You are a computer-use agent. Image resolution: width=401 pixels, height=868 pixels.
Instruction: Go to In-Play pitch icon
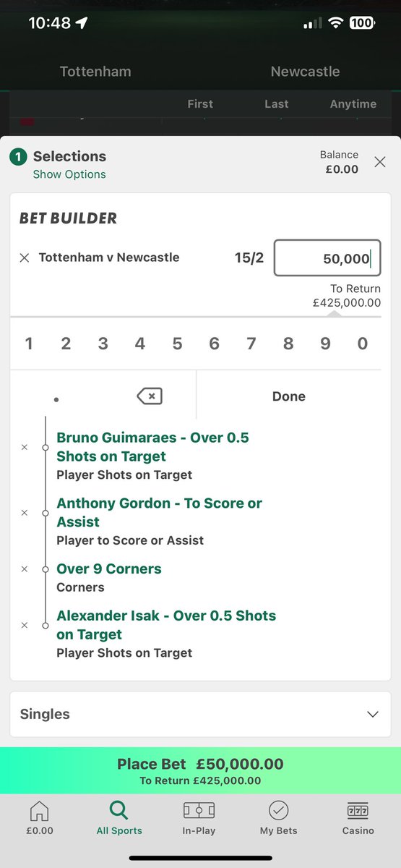click(199, 809)
